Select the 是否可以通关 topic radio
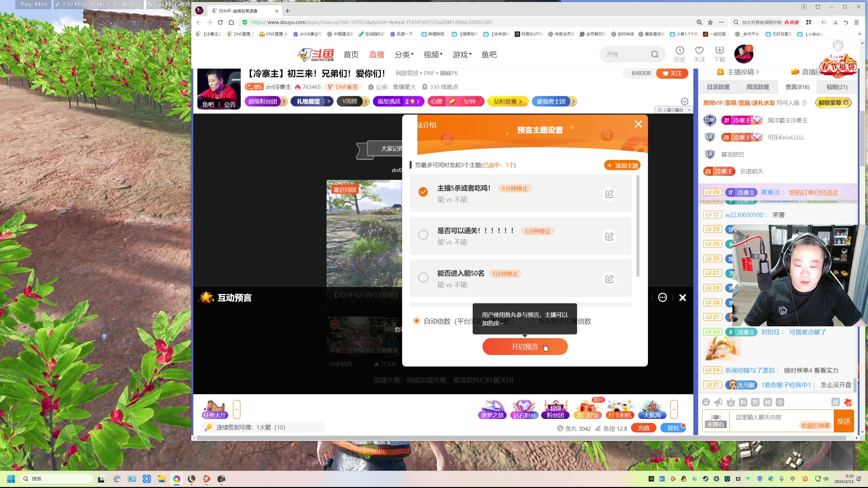This screenshot has width=868, height=488. [x=423, y=235]
